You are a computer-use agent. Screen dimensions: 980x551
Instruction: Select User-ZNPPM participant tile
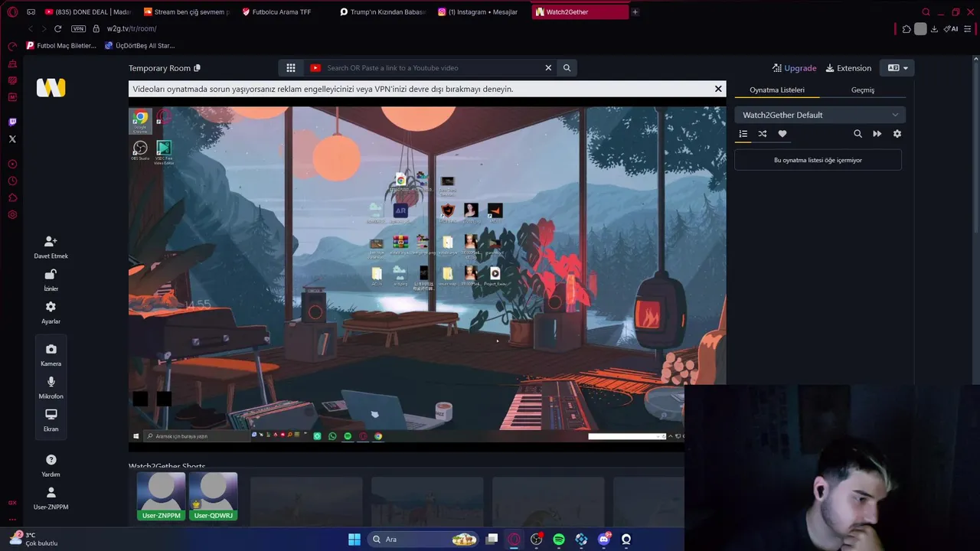[161, 497]
